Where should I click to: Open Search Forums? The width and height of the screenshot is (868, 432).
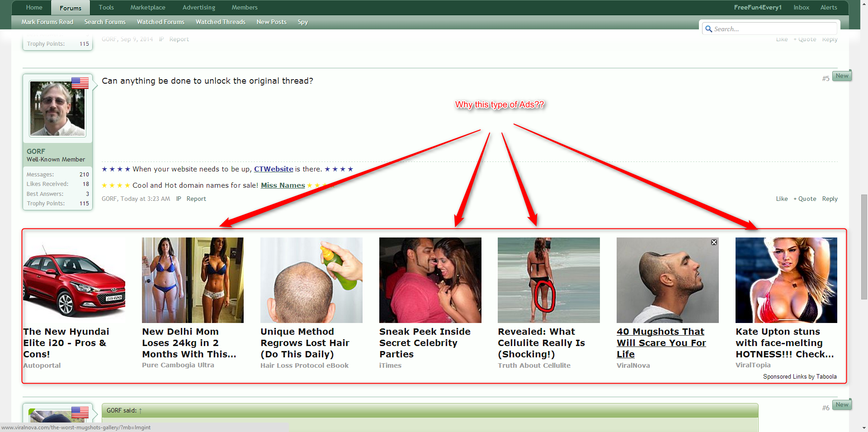click(x=105, y=22)
